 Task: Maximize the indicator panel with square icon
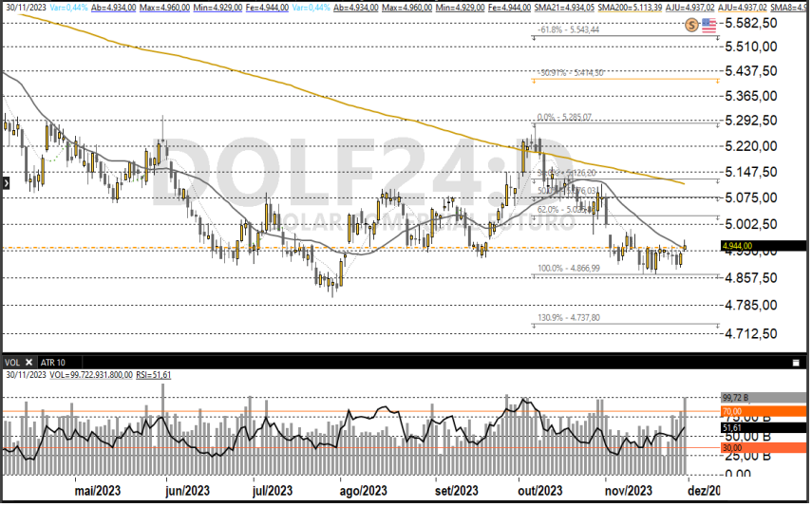pyautogui.click(x=795, y=363)
